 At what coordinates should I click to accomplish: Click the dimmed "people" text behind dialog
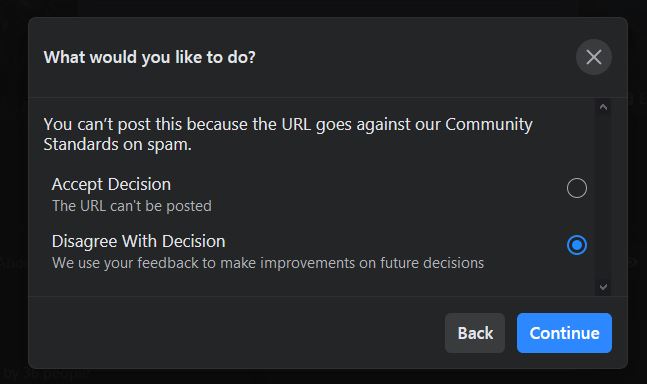pos(67,373)
